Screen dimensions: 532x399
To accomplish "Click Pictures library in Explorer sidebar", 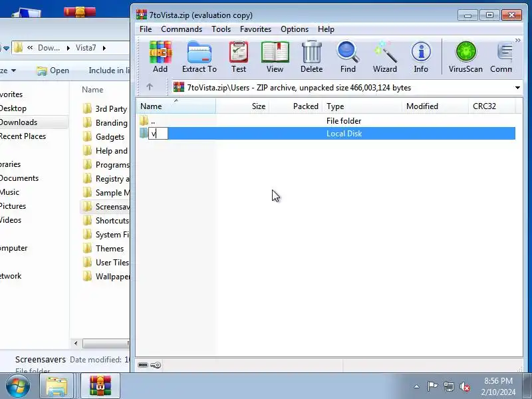I will click(x=13, y=206).
